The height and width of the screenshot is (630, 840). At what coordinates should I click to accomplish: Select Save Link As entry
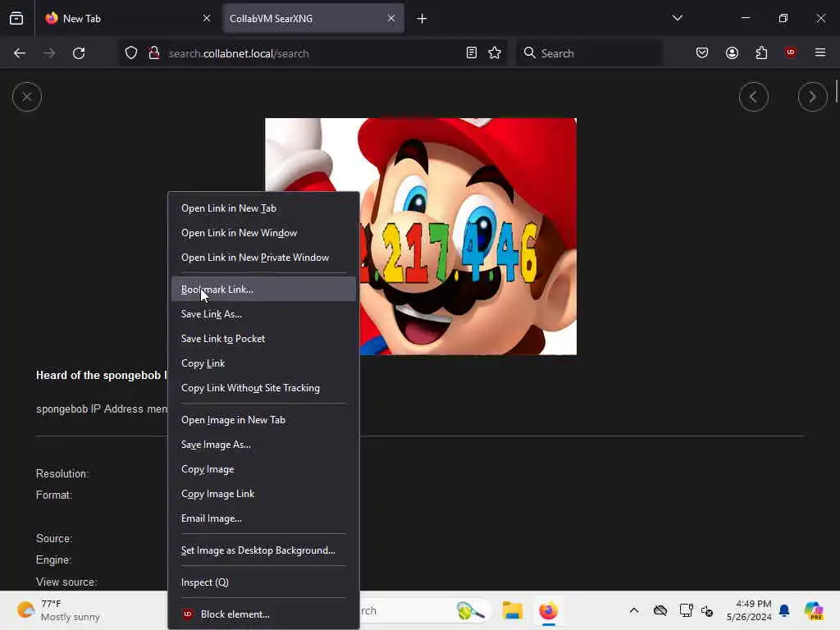(263, 314)
